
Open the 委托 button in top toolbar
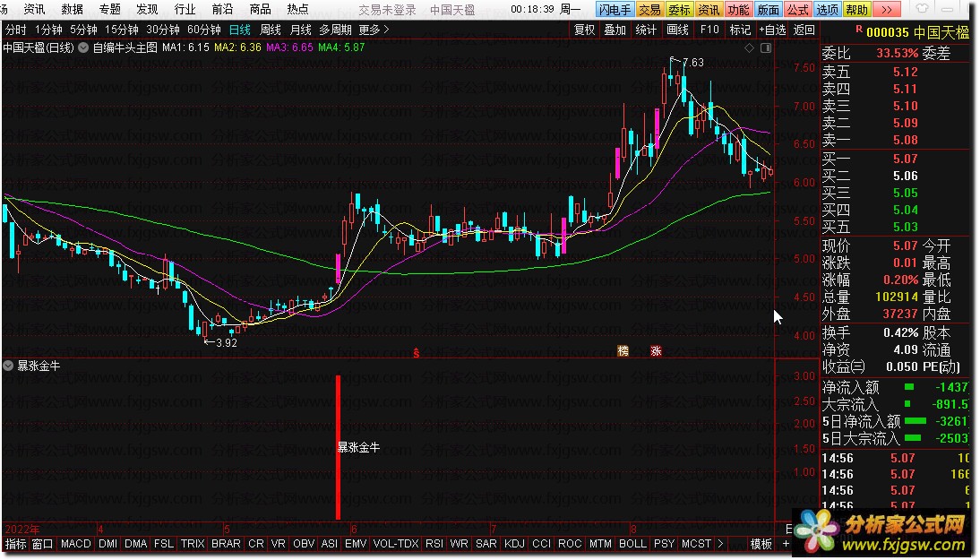[679, 9]
